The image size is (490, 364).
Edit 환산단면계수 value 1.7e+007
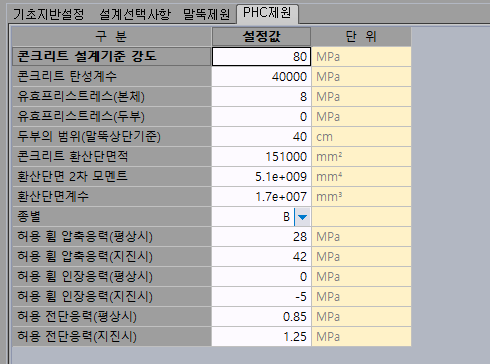tap(261, 197)
